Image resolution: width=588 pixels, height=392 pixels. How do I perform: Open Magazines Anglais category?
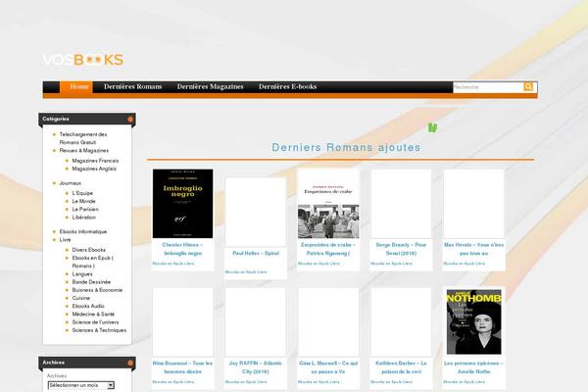coord(94,169)
